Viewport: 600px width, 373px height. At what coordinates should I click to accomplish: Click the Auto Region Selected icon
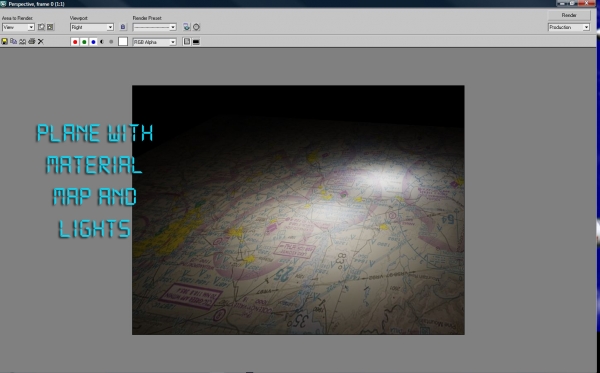[50, 27]
